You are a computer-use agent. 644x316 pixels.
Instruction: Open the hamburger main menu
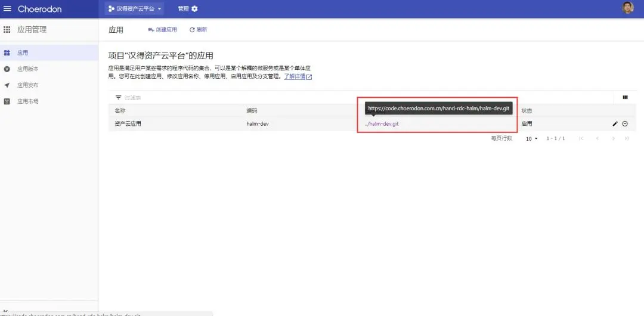tap(7, 8)
